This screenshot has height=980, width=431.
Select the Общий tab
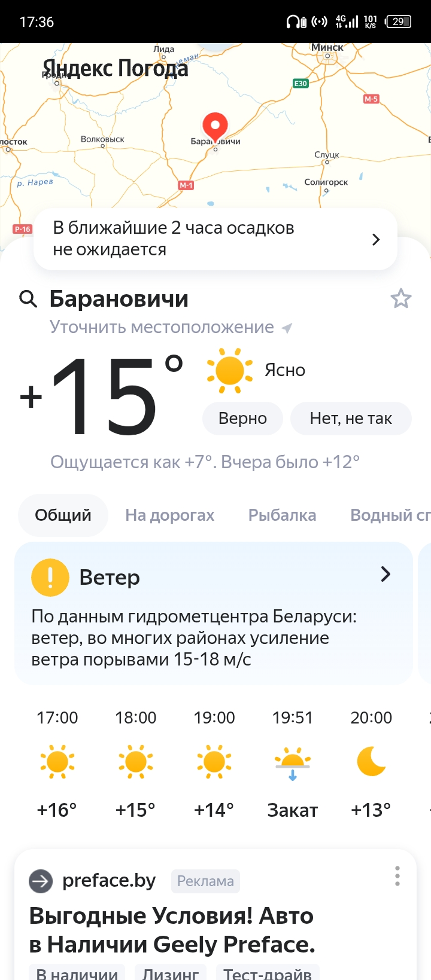[x=63, y=515]
